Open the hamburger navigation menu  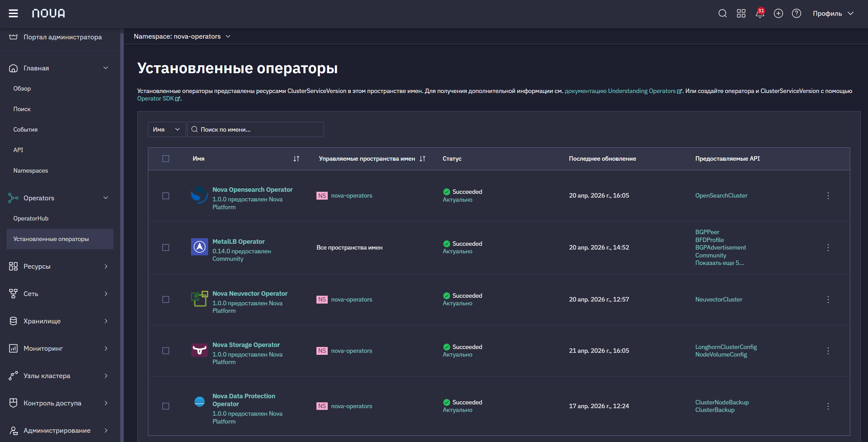pyautogui.click(x=13, y=13)
